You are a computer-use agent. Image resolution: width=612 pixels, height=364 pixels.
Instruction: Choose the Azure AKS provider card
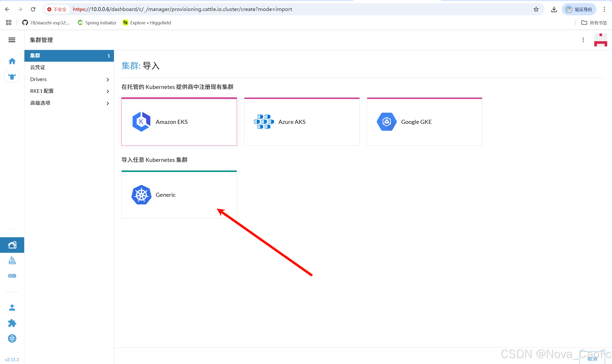(302, 122)
